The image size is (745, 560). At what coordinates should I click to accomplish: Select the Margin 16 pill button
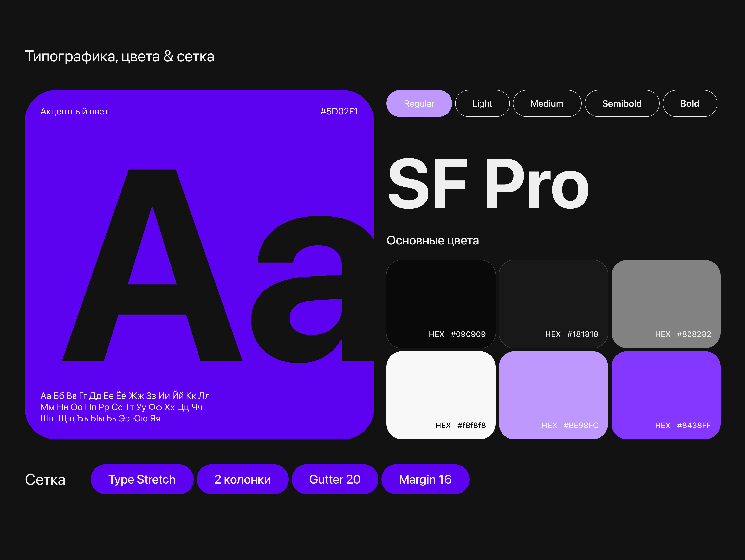point(425,479)
